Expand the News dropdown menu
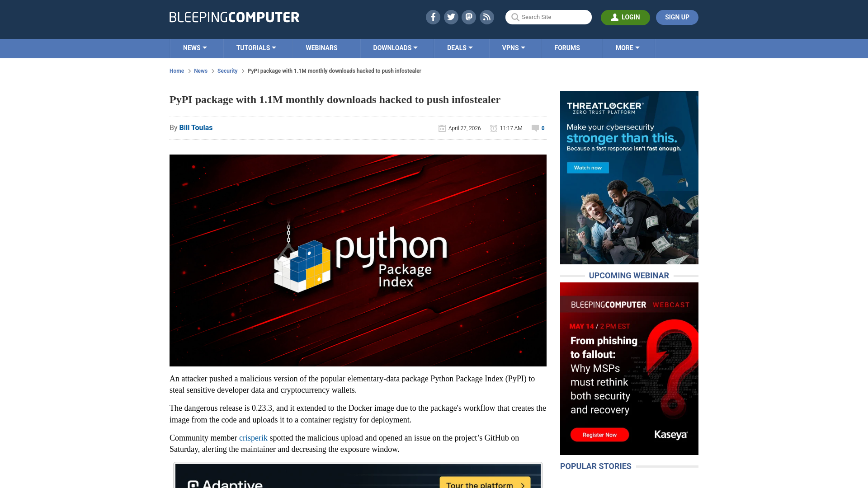Screen dimensions: 868x488 [195, 48]
